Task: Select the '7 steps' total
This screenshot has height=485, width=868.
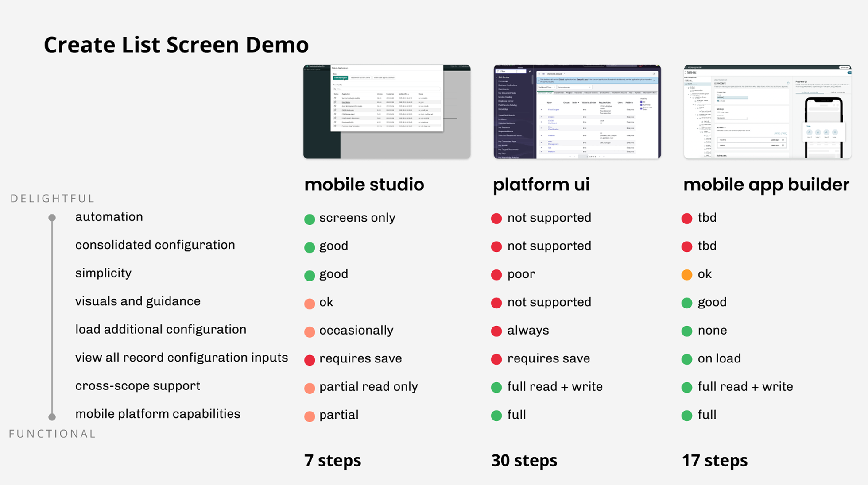Action: 333,461
